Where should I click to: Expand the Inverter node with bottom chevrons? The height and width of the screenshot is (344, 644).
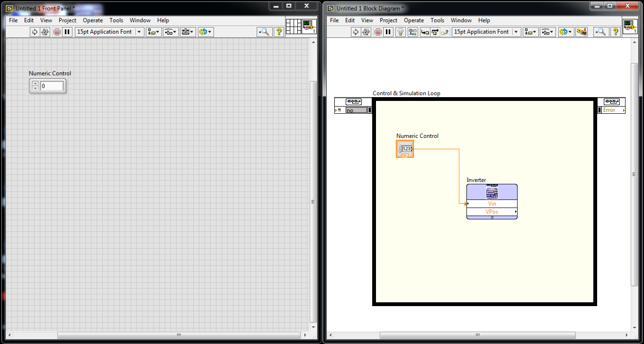[492, 217]
